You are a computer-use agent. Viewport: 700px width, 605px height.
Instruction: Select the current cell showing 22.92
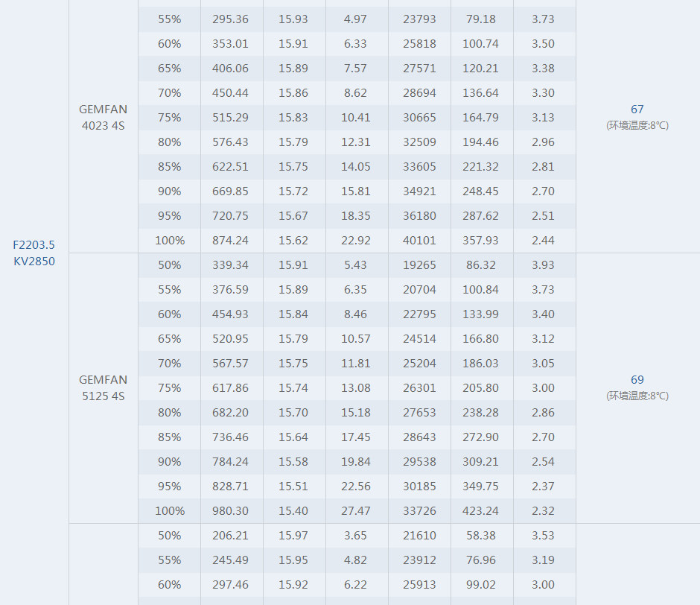(356, 241)
